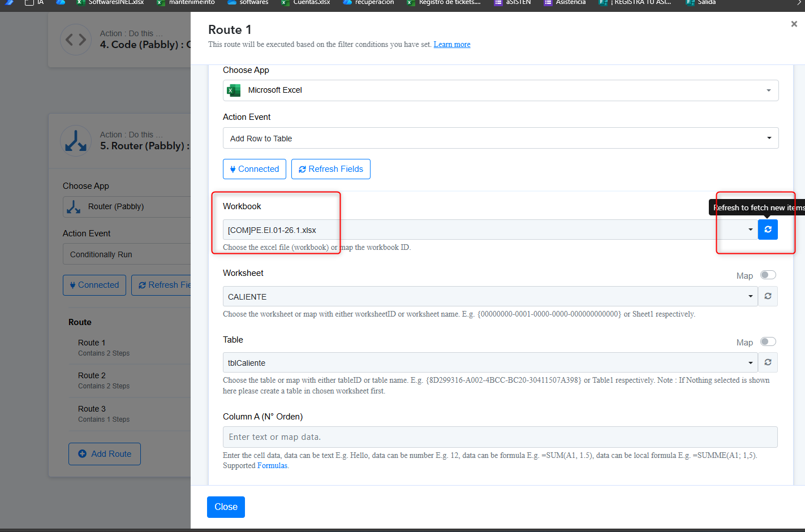805x532 pixels.
Task: Select Route 2 in the route list
Action: pos(92,376)
